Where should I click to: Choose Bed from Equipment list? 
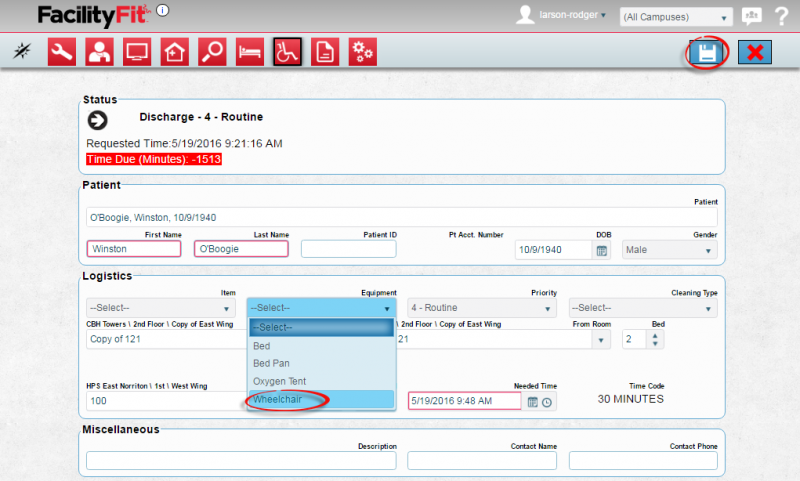click(321, 346)
